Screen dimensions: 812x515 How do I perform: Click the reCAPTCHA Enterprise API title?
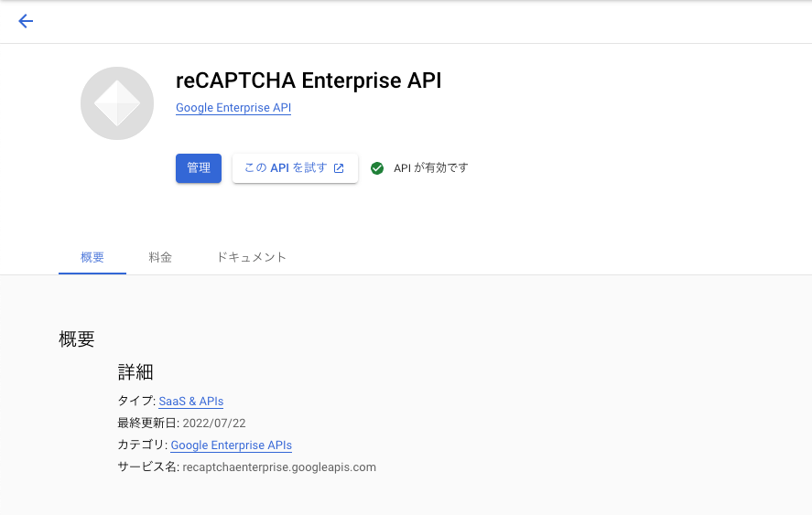pyautogui.click(x=309, y=80)
